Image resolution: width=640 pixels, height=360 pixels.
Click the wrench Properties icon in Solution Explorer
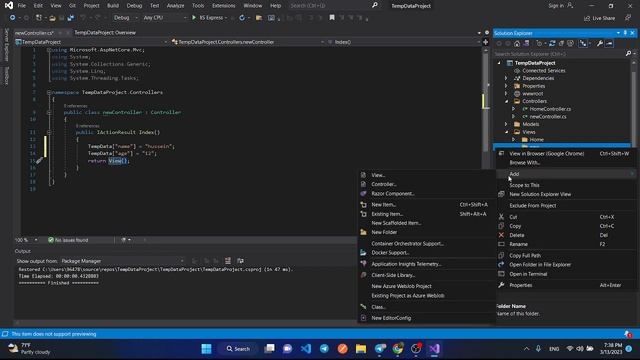click(x=600, y=44)
